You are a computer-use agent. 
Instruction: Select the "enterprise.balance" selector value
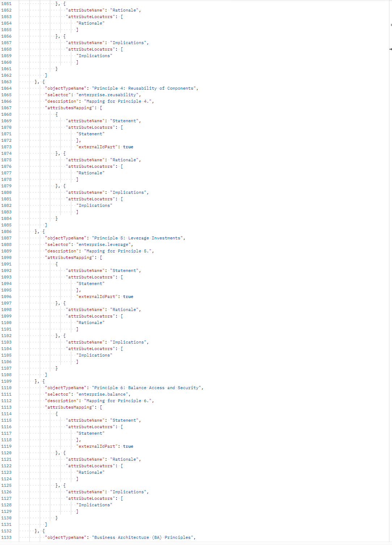(102, 394)
